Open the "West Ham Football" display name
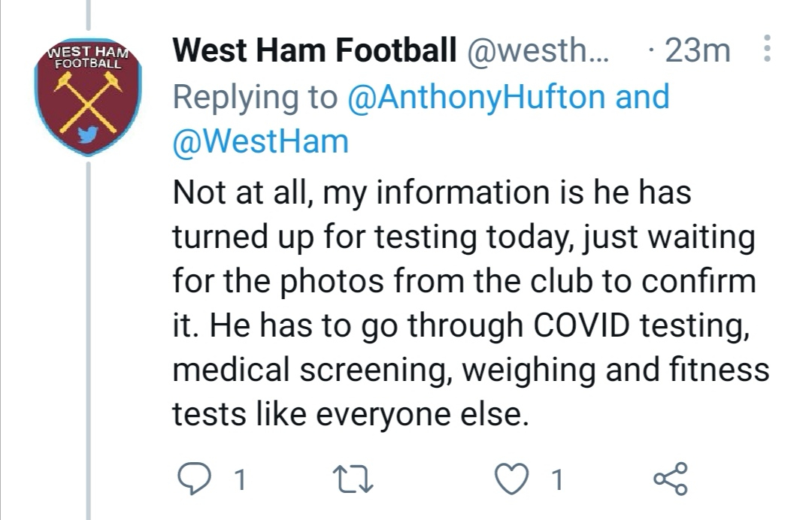The width and height of the screenshot is (812, 520). pos(314,51)
